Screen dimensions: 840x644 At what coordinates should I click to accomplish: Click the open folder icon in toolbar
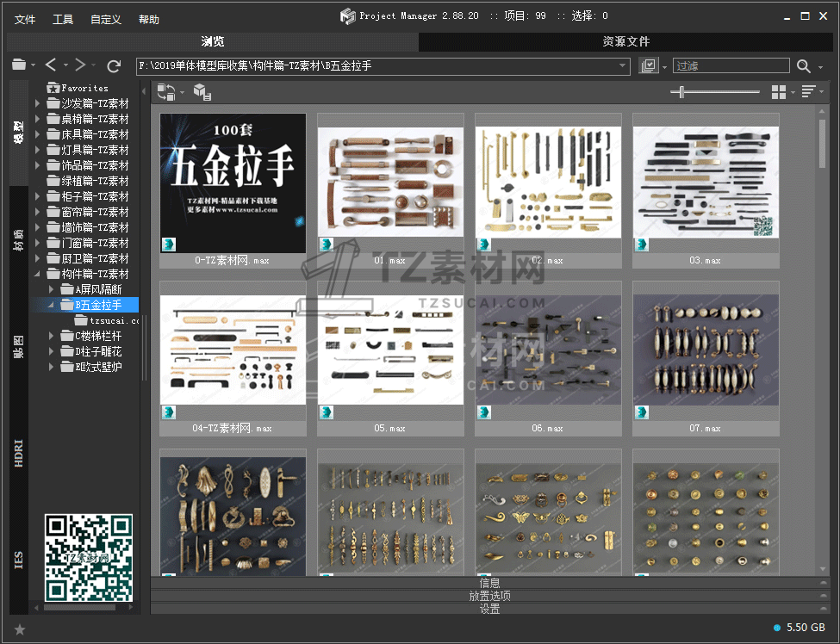tap(19, 65)
